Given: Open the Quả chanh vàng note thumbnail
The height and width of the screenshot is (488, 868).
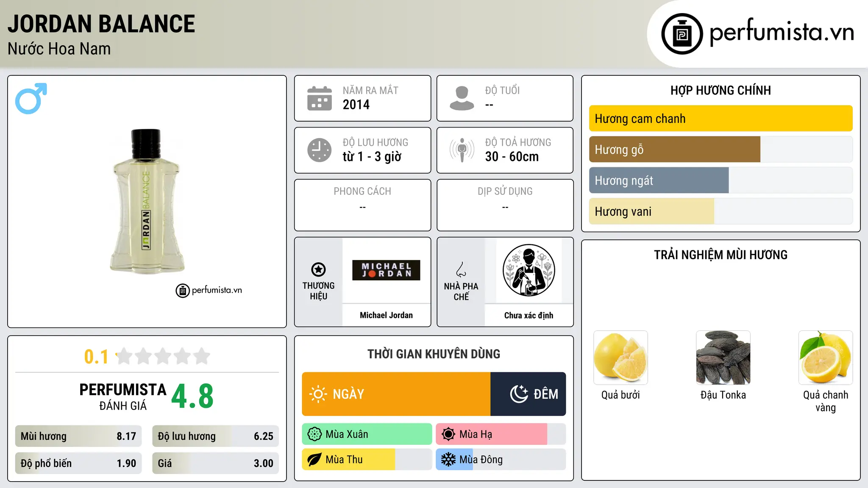Looking at the screenshot, I should click(x=826, y=358).
